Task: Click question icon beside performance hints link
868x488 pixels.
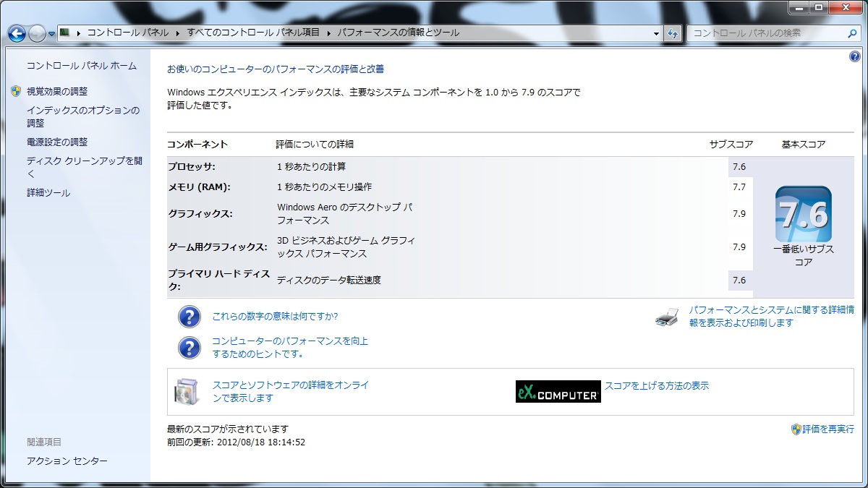Action: (190, 348)
